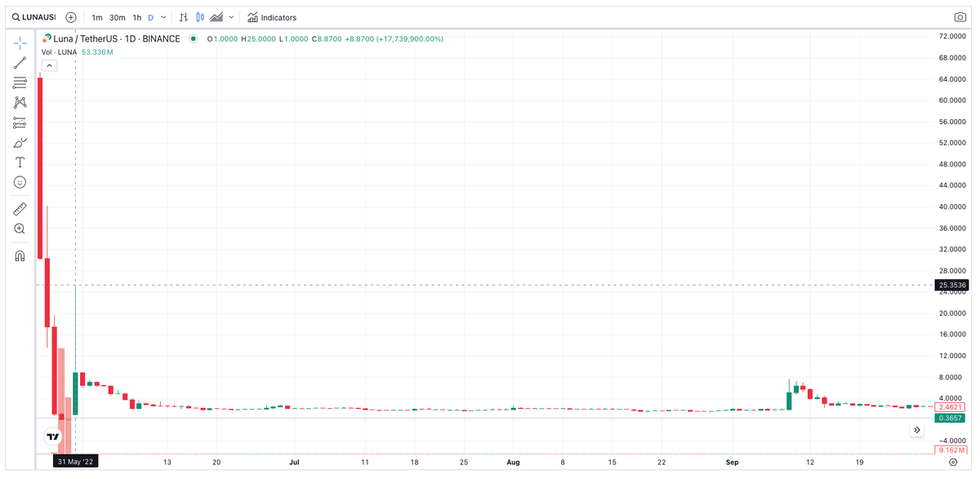Viewport: 980px width, 479px height.
Task: Click the TradingView logo on chart
Action: pos(53,437)
